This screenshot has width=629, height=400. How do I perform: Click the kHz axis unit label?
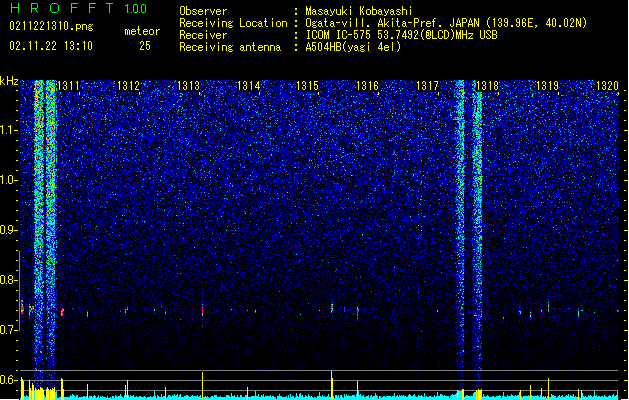pyautogui.click(x=9, y=81)
